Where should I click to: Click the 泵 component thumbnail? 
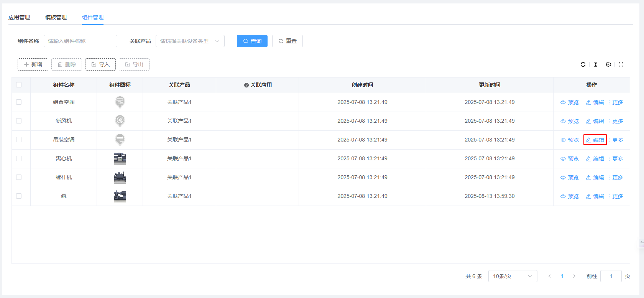(x=120, y=196)
